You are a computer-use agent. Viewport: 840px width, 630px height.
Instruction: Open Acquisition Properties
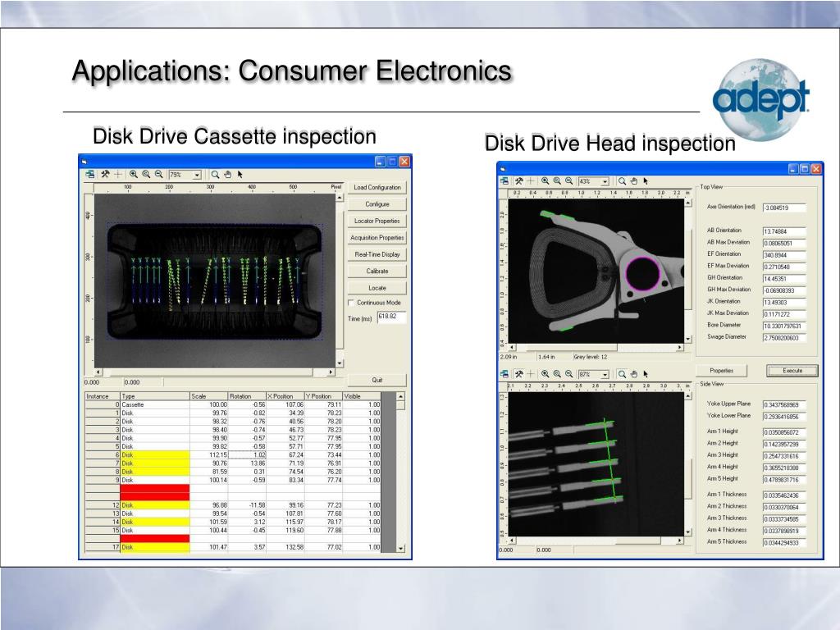pyautogui.click(x=377, y=237)
